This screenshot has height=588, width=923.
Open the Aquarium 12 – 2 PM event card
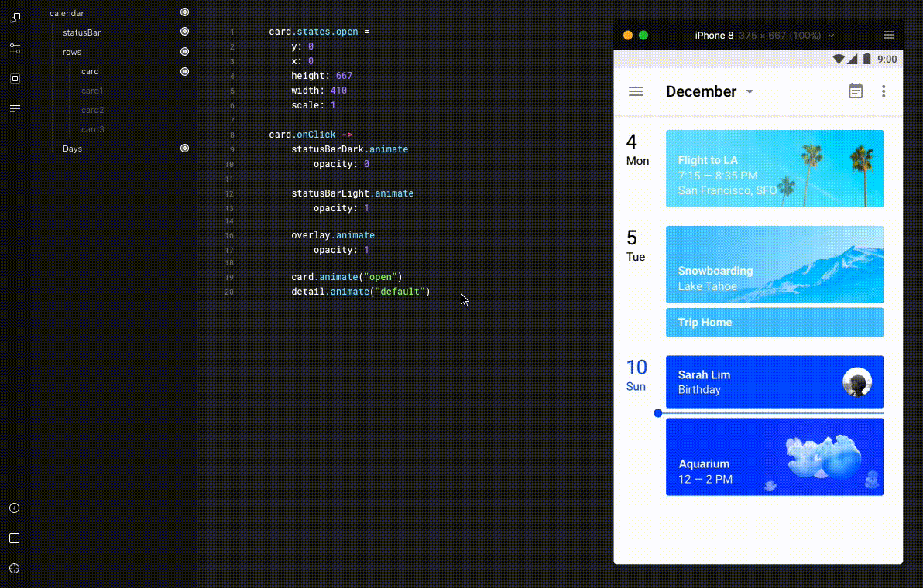[x=774, y=457]
